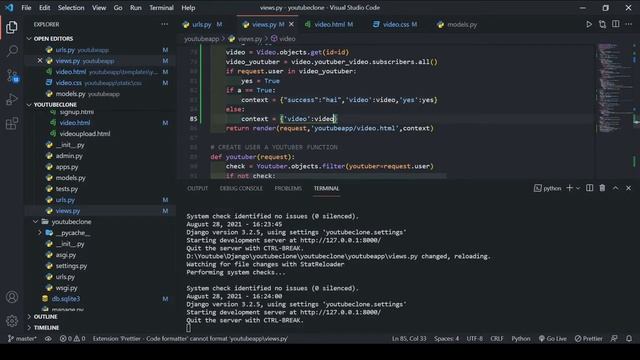Go to line via Ln 85, Col 33
640x360 pixels.
[x=409, y=339]
